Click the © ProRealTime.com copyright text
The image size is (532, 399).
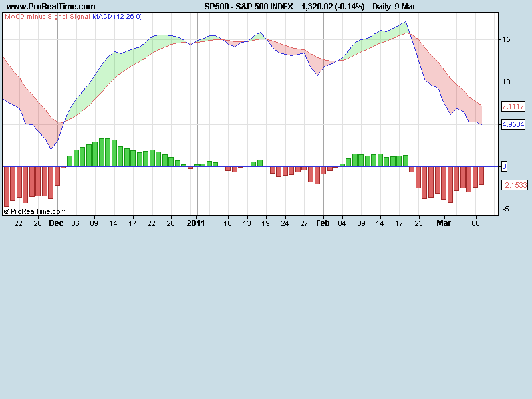35,211
